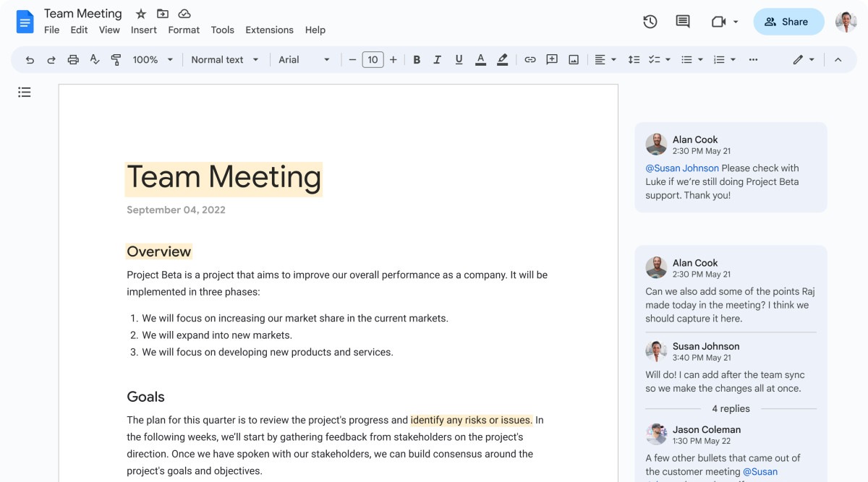The width and height of the screenshot is (868, 482).
Task: Open the Insert menu
Action: [143, 30]
